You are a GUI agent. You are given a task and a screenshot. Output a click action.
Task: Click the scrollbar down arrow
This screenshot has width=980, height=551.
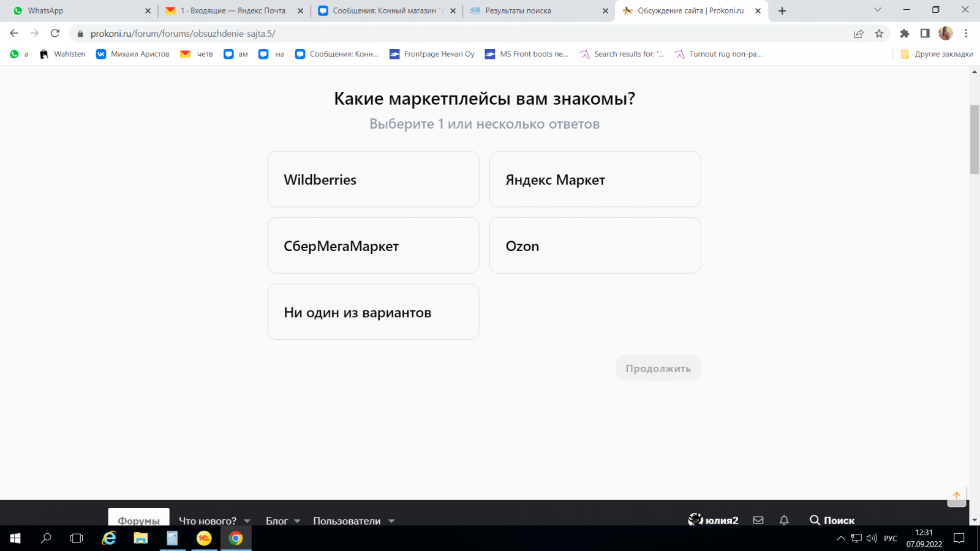974,520
